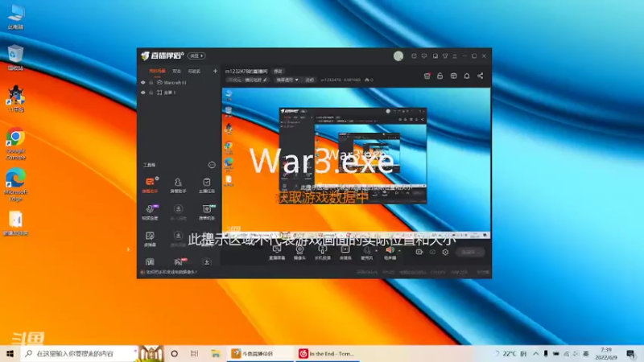Select the Warcraft III source row

[x=180, y=83]
